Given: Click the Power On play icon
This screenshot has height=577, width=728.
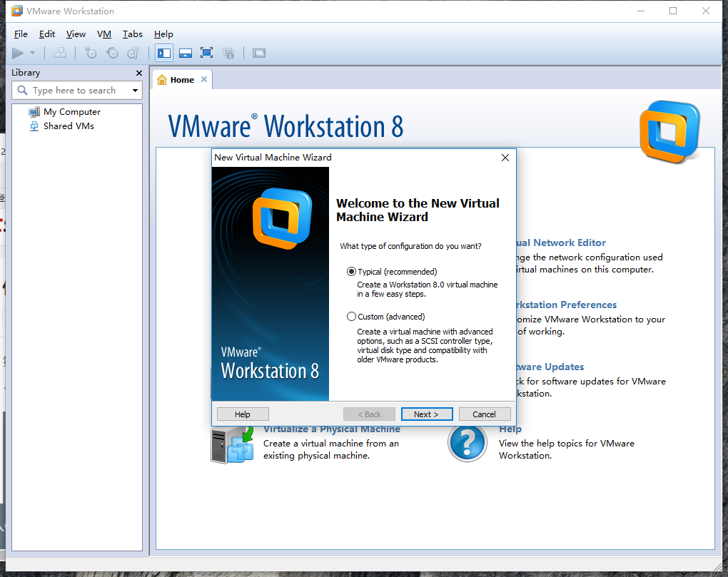Looking at the screenshot, I should [18, 53].
